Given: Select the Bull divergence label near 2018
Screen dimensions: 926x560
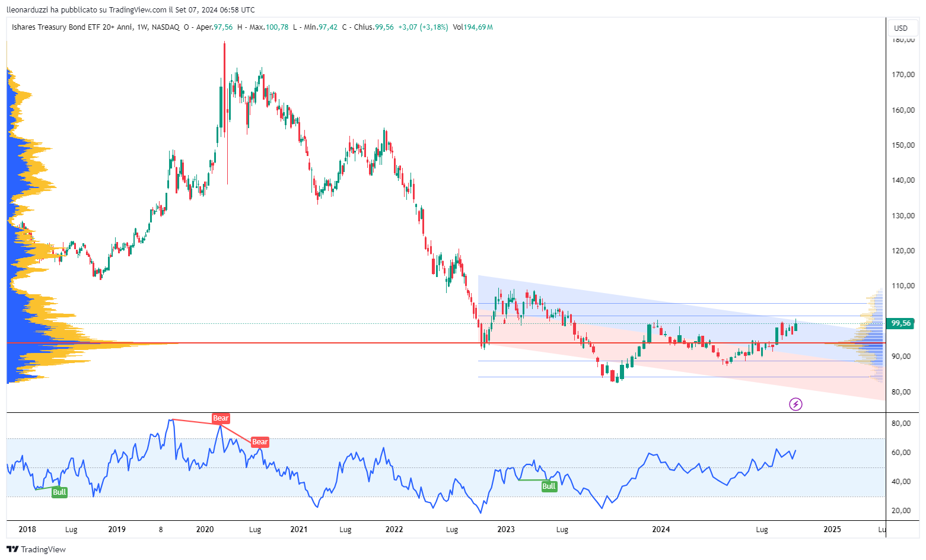Looking at the screenshot, I should coord(59,492).
